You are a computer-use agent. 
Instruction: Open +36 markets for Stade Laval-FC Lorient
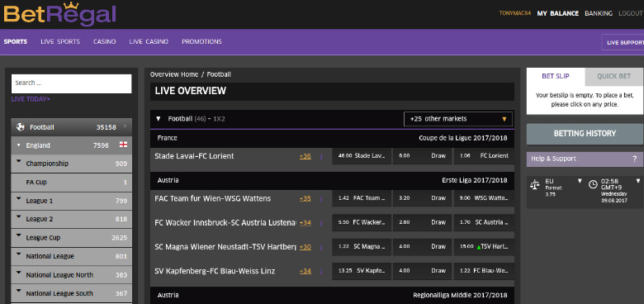pos(305,156)
